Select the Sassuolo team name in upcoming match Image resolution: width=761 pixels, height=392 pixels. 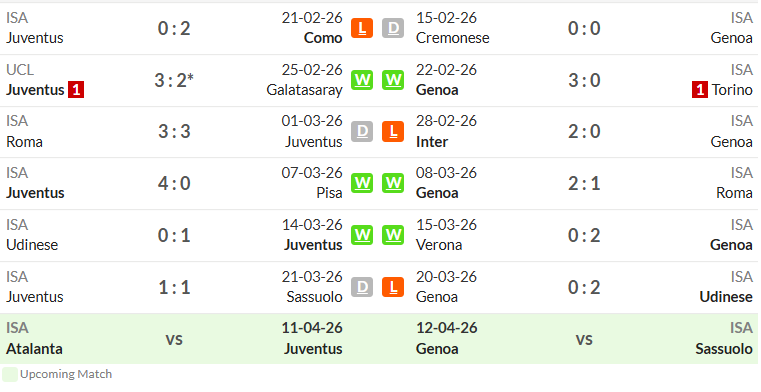click(x=724, y=348)
